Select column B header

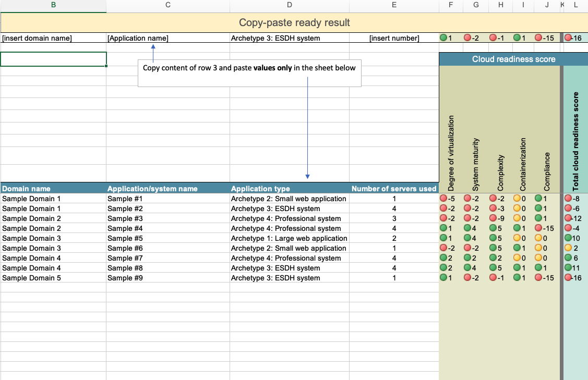point(53,5)
